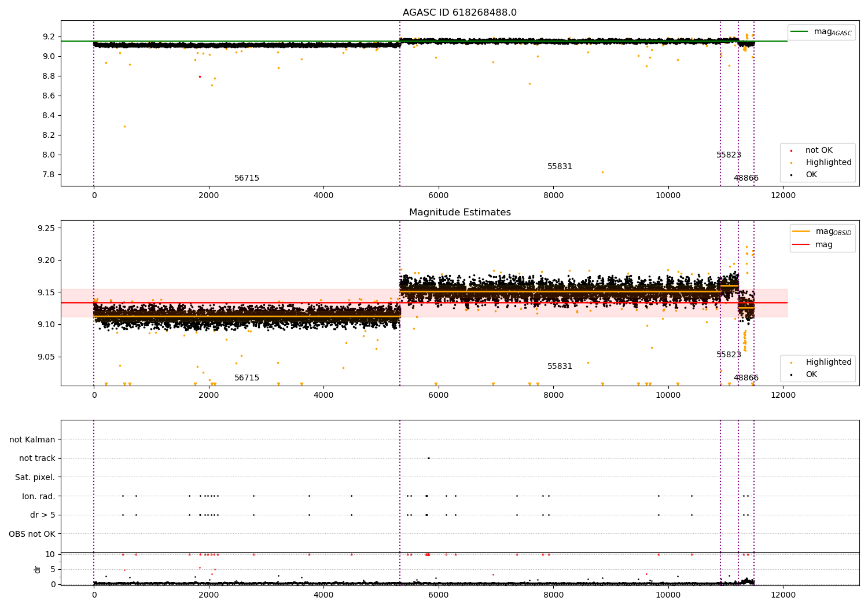Click the rotated 'dr' axis label
Viewport: 868px width, 608px height.
point(38,569)
